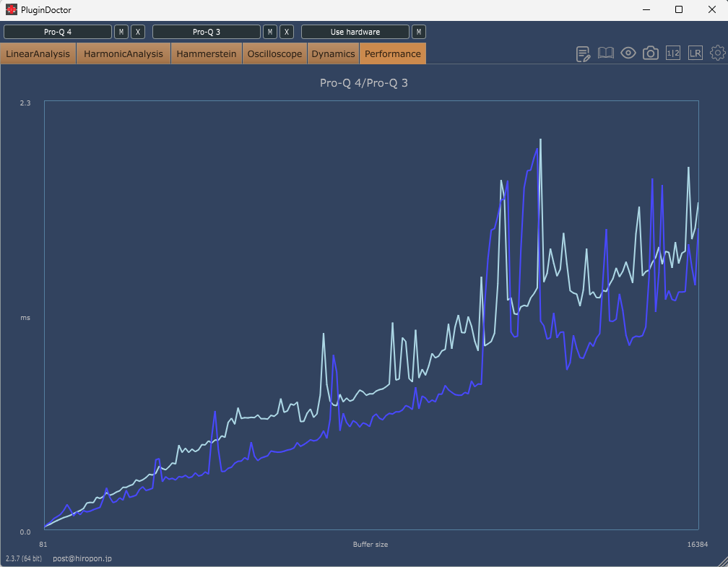This screenshot has width=728, height=567.
Task: Click the 81 x-axis minimum value
Action: pos(43,544)
